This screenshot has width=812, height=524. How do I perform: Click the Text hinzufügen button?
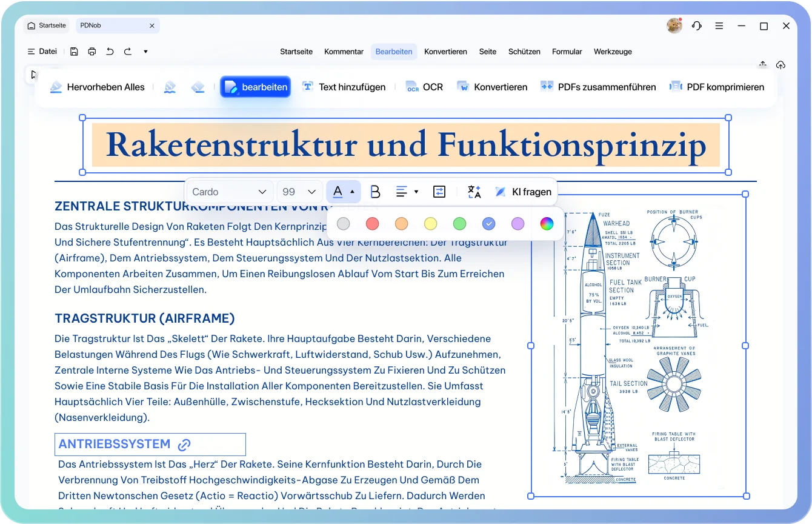344,87
